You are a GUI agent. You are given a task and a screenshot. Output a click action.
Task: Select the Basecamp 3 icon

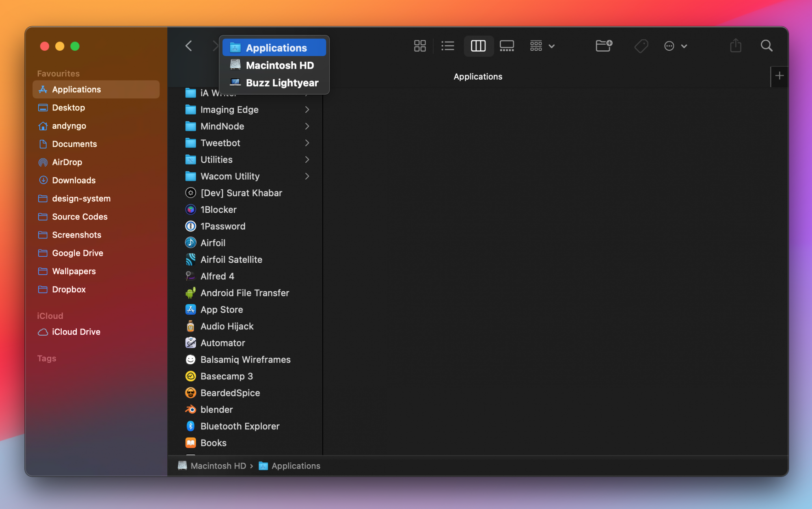190,376
